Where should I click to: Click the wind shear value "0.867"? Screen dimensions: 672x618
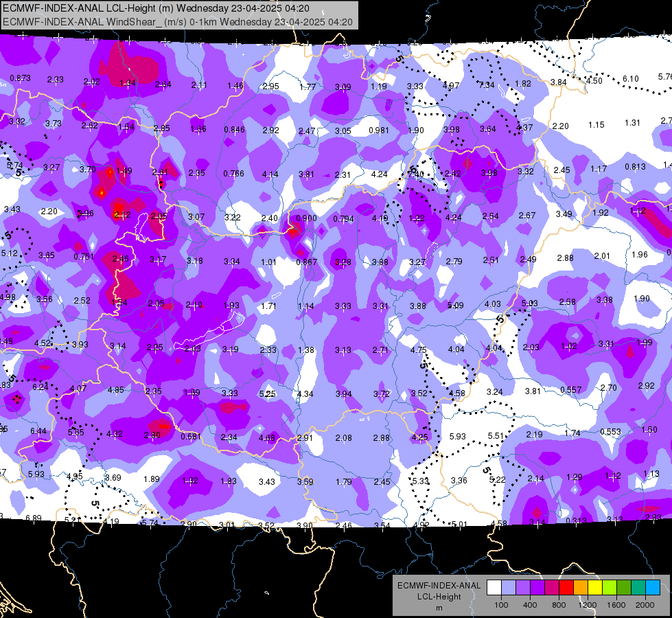[x=306, y=262]
